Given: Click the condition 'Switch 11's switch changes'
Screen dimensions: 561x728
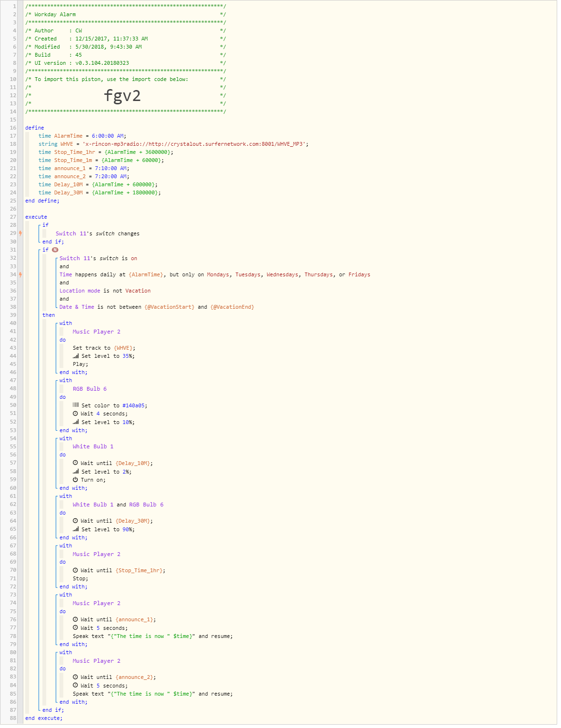Looking at the screenshot, I should (x=98, y=233).
